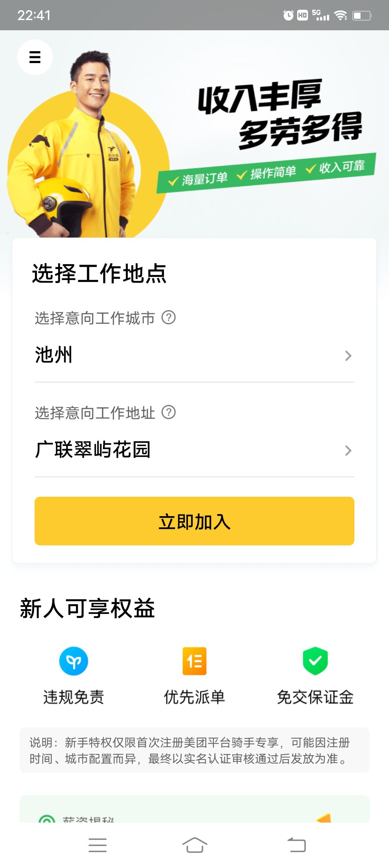Image resolution: width=389 pixels, height=868 pixels.
Task: Open the hamburger menu at top left
Action: 35,57
